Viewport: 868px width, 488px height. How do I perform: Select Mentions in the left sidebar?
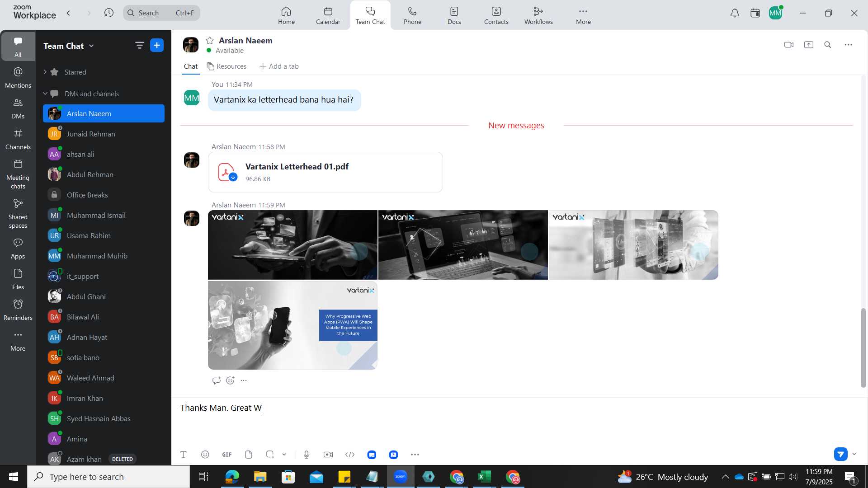coord(18,77)
